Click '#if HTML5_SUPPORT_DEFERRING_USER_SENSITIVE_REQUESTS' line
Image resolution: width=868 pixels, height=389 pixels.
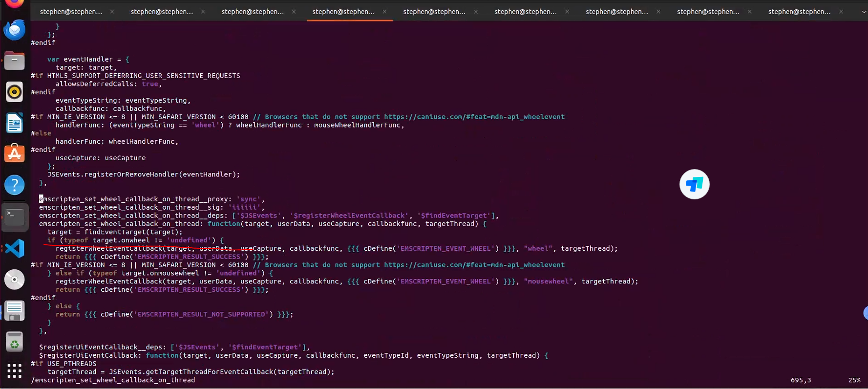136,76
